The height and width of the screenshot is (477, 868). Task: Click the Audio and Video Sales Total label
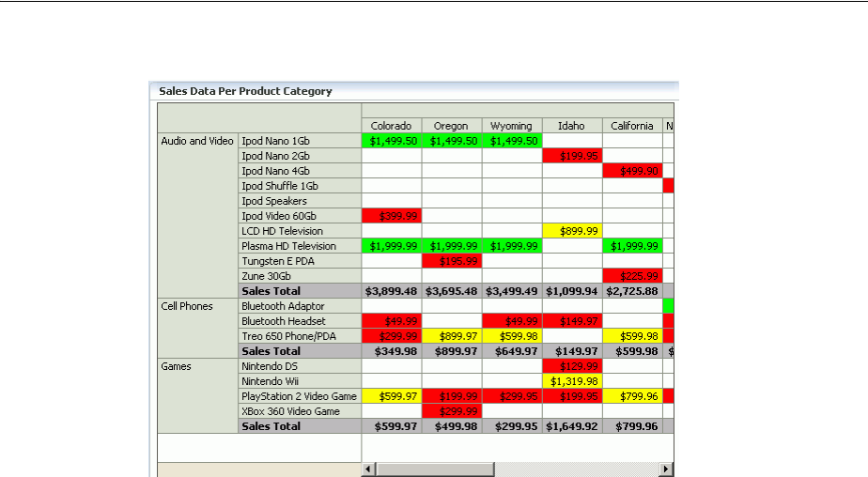tap(300, 291)
